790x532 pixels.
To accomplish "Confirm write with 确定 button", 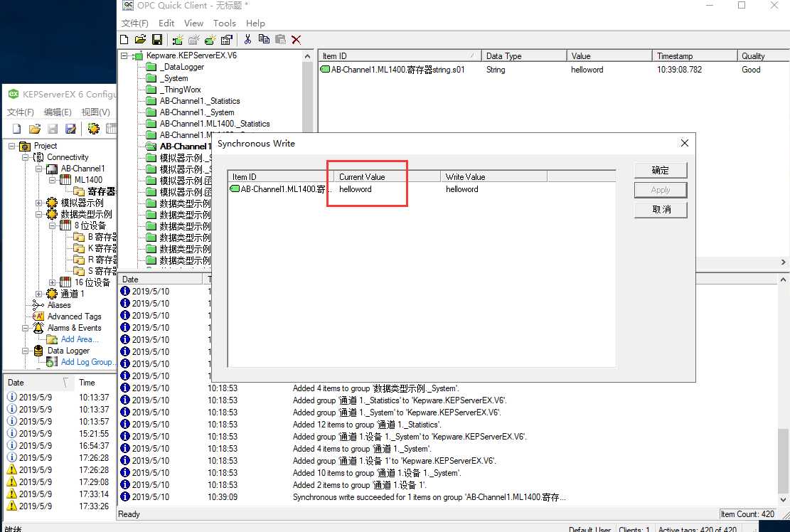I will (x=661, y=170).
